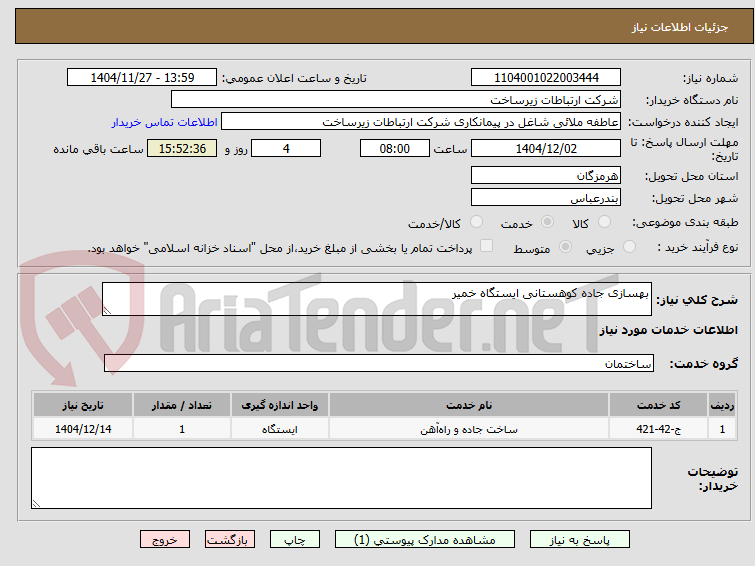Click the نام خدمت column header

pyautogui.click(x=469, y=405)
